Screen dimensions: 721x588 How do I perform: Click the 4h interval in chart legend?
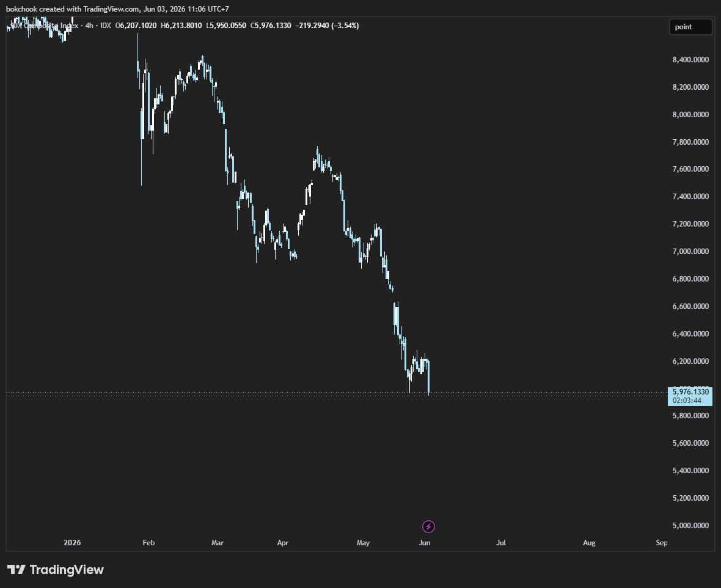click(x=89, y=26)
